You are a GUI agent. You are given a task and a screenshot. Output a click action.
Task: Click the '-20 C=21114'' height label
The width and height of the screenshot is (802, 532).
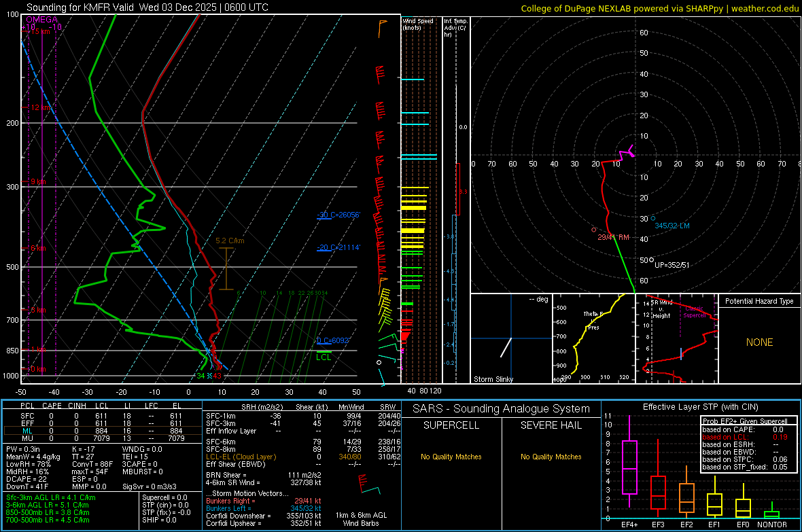tap(338, 247)
